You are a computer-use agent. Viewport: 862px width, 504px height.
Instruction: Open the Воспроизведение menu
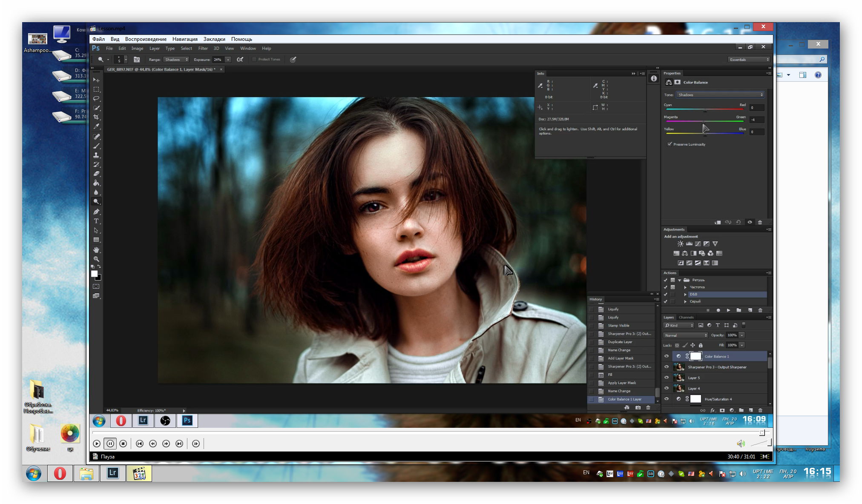[146, 39]
